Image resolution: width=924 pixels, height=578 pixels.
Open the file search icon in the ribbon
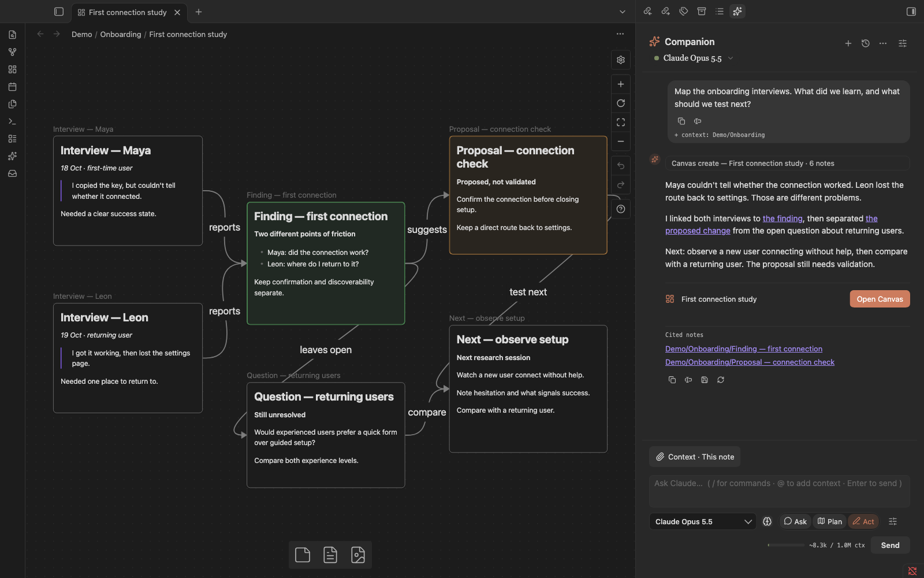point(13,35)
